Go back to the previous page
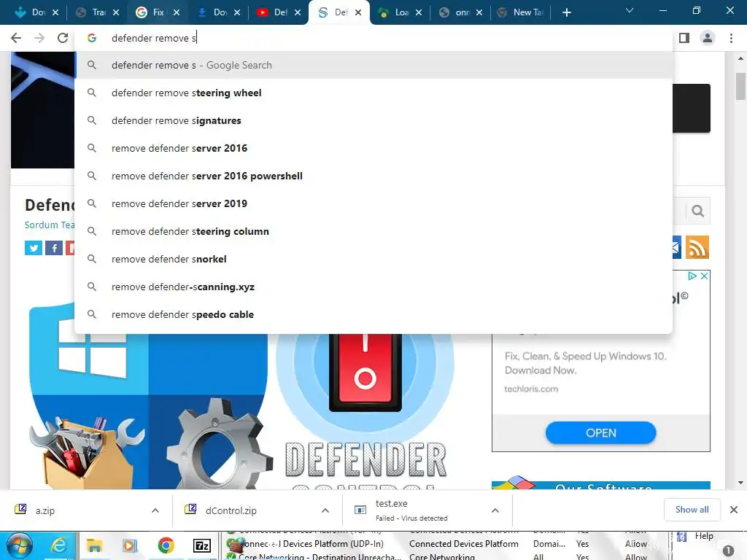 16,38
